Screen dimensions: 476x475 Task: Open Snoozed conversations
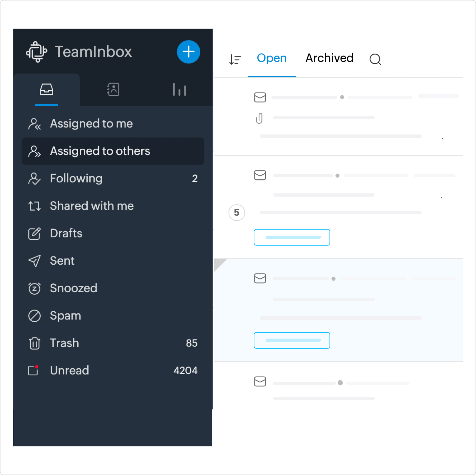pos(73,288)
